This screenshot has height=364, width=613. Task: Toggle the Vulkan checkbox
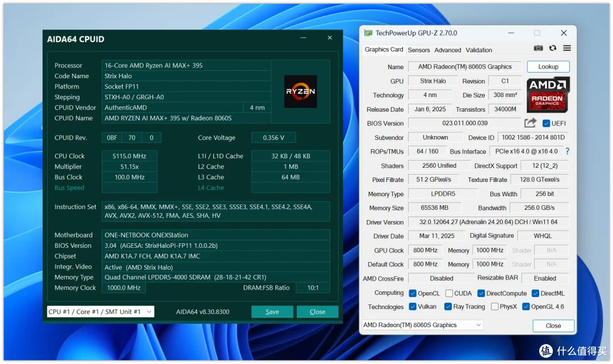(x=413, y=307)
